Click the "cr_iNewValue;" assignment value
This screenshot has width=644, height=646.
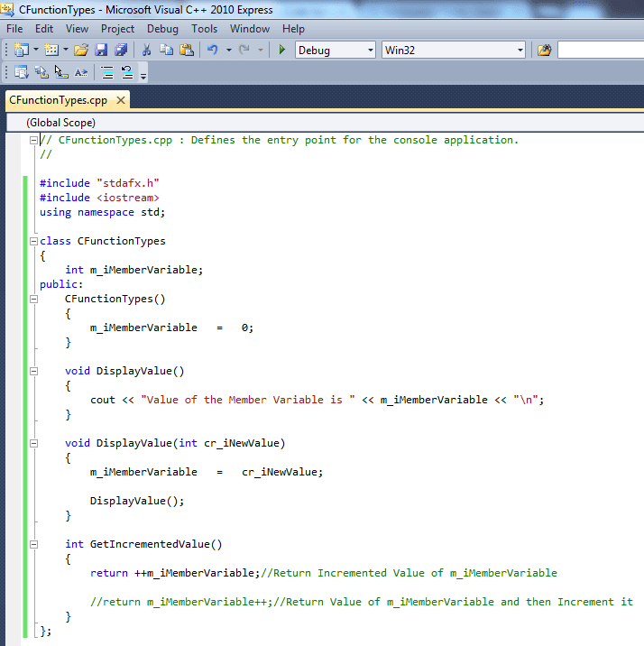(282, 472)
